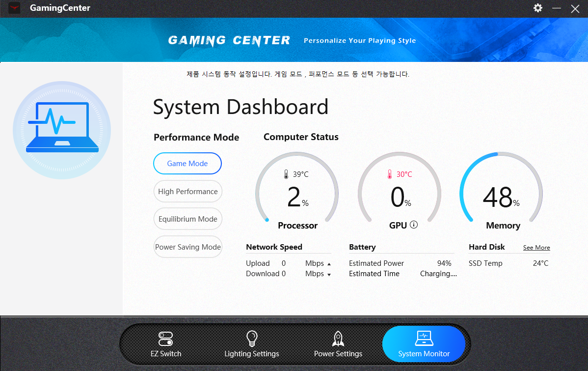588x371 pixels.
Task: Click the download arrow next to Mbps
Action: point(329,275)
